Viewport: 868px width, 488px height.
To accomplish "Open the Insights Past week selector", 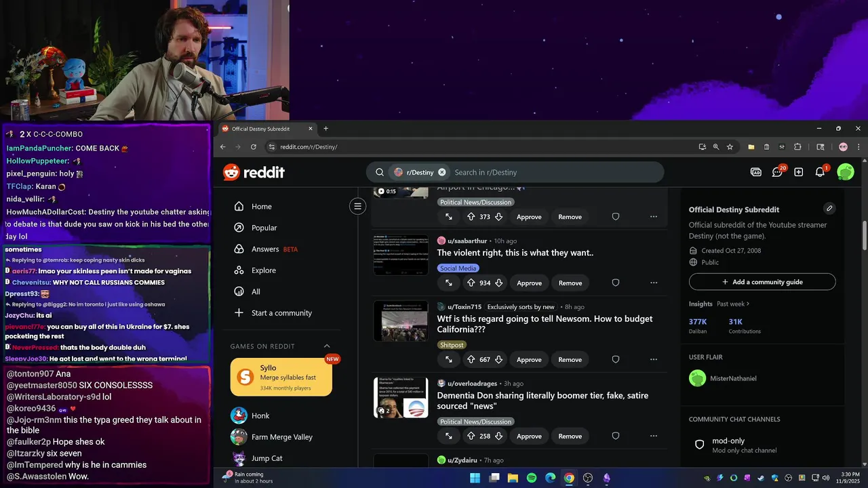I will point(733,304).
